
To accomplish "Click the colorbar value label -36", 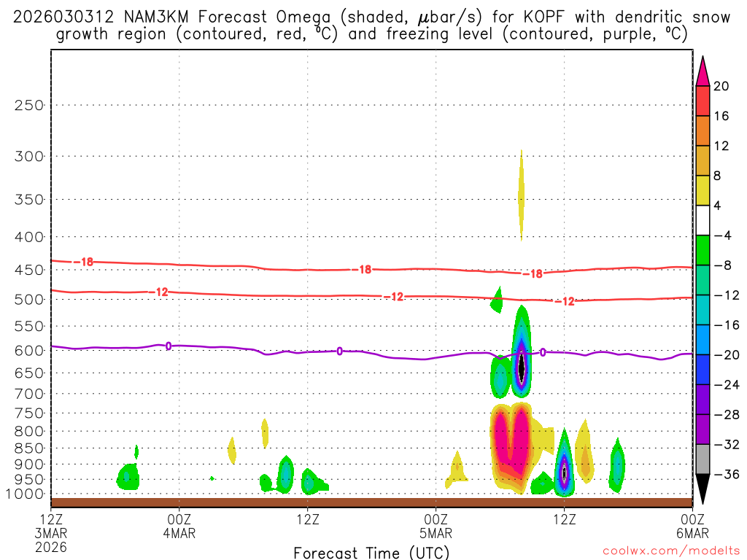I will (x=727, y=474).
